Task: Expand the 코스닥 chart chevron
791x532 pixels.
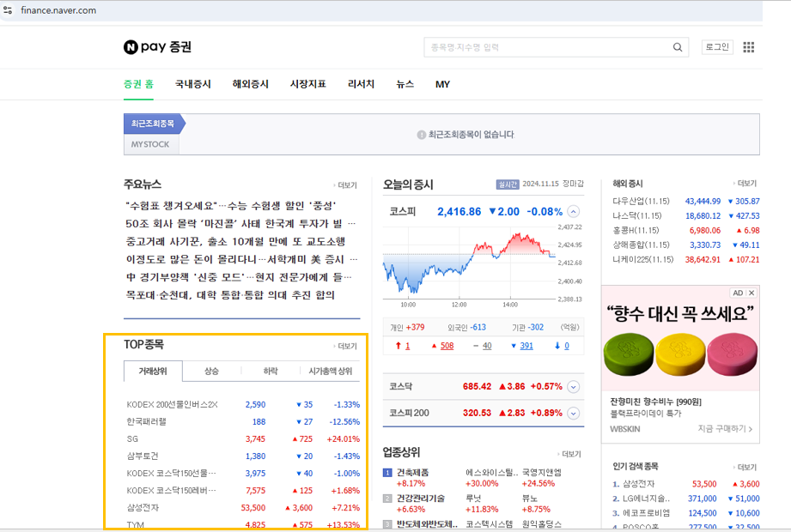Action: click(x=574, y=387)
